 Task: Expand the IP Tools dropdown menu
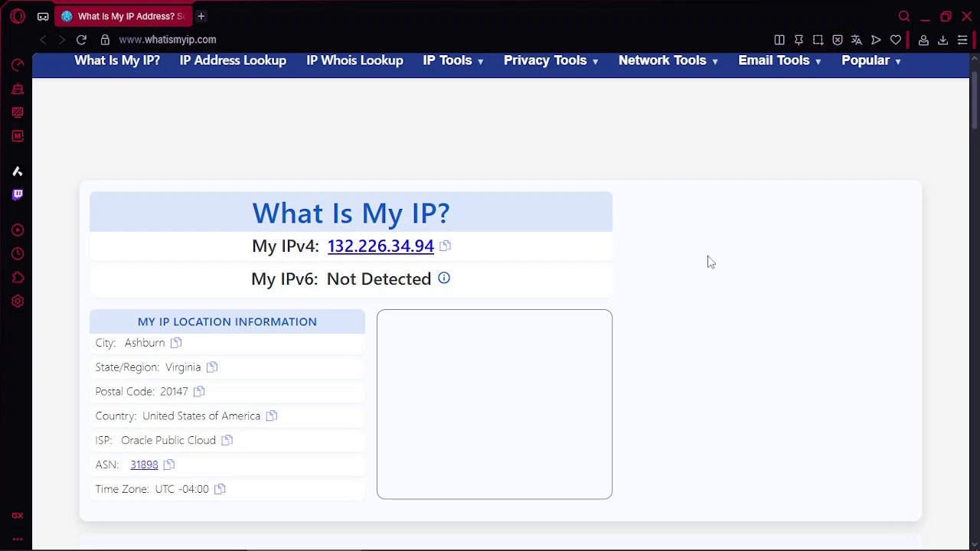pyautogui.click(x=452, y=60)
